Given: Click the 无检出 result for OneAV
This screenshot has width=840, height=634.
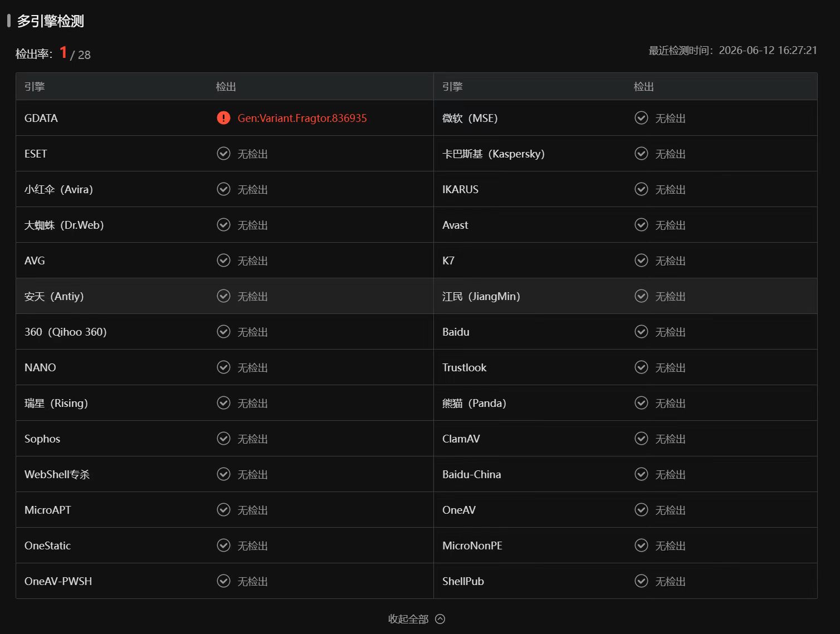Looking at the screenshot, I should [x=670, y=510].
